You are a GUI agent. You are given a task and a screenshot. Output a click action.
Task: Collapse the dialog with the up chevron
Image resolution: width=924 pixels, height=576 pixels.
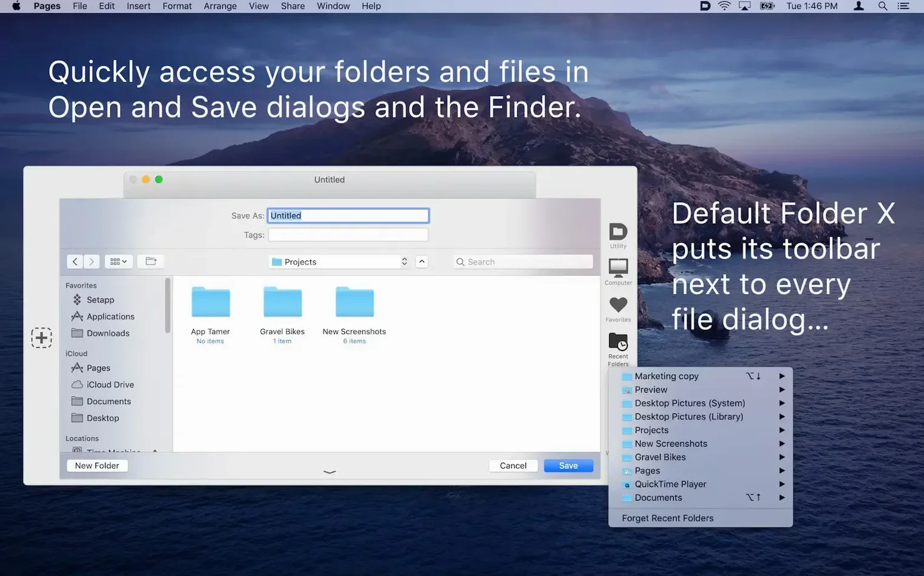(422, 261)
